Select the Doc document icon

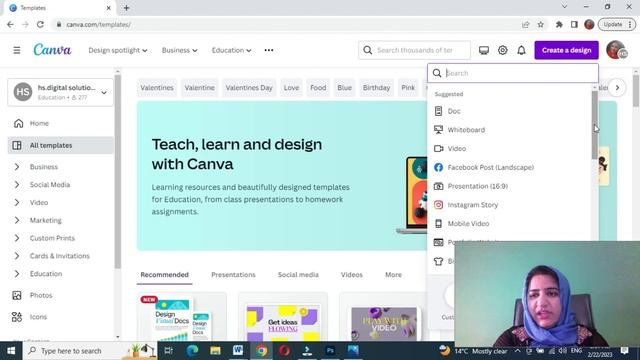[x=438, y=111]
